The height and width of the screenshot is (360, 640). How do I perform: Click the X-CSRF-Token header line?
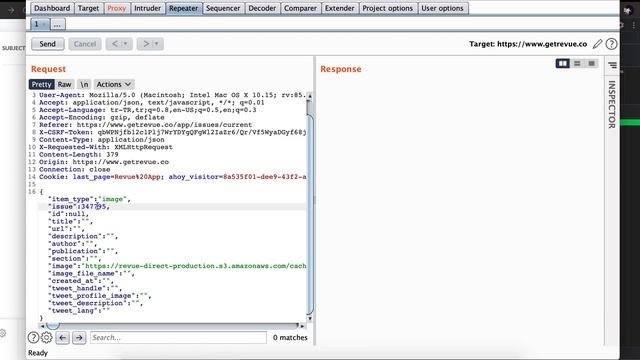173,132
